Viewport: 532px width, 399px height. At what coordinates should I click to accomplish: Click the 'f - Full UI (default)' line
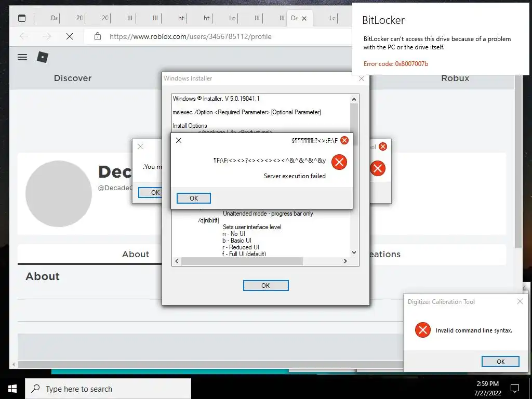244,254
